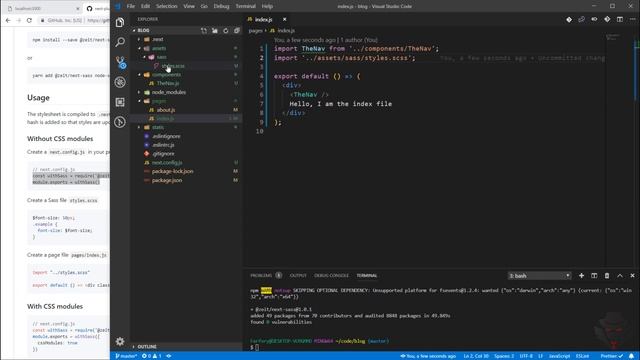
Task: Toggle file blame eye icon in editor toolbar
Action: [x=594, y=19]
